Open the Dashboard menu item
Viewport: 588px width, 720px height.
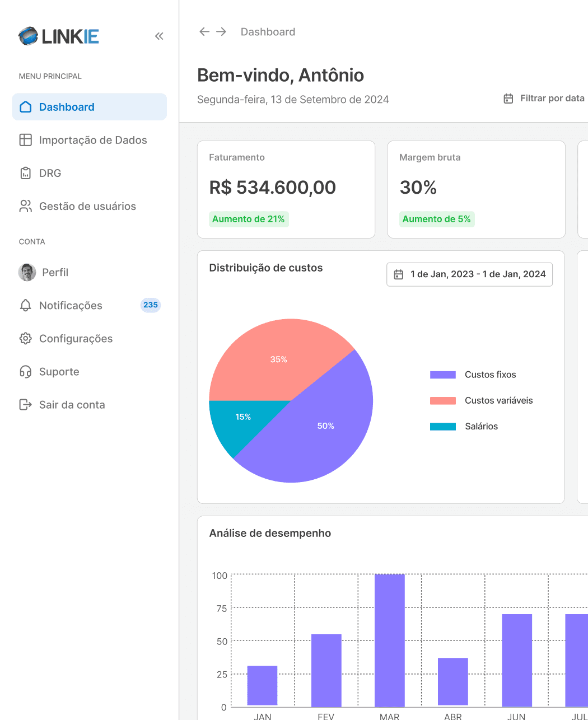90,107
